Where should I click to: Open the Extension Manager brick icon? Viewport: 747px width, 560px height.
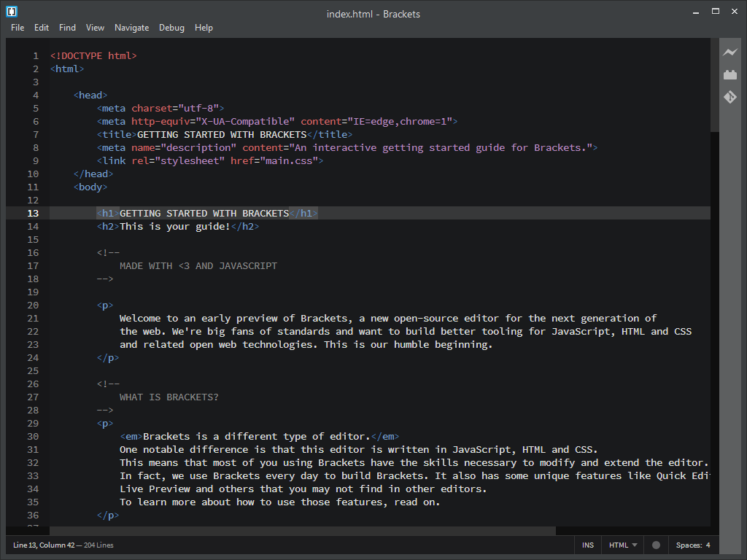point(729,75)
